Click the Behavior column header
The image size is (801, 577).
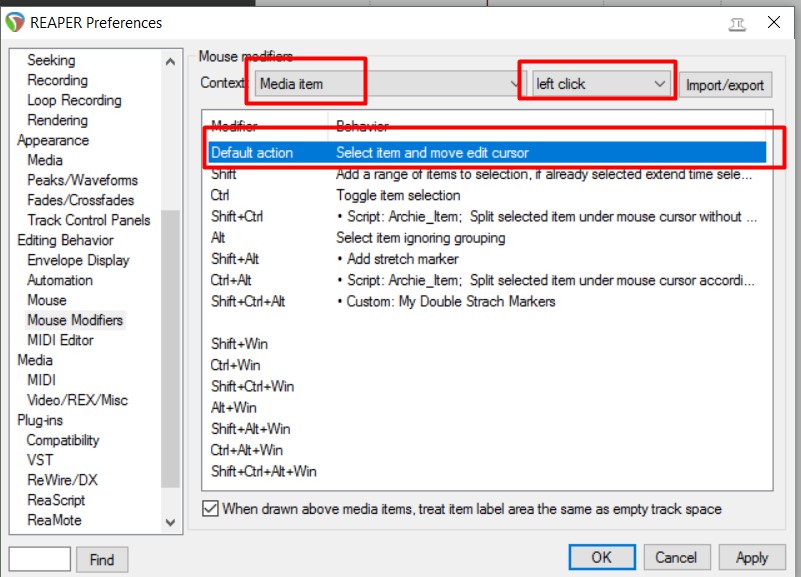click(x=547, y=126)
